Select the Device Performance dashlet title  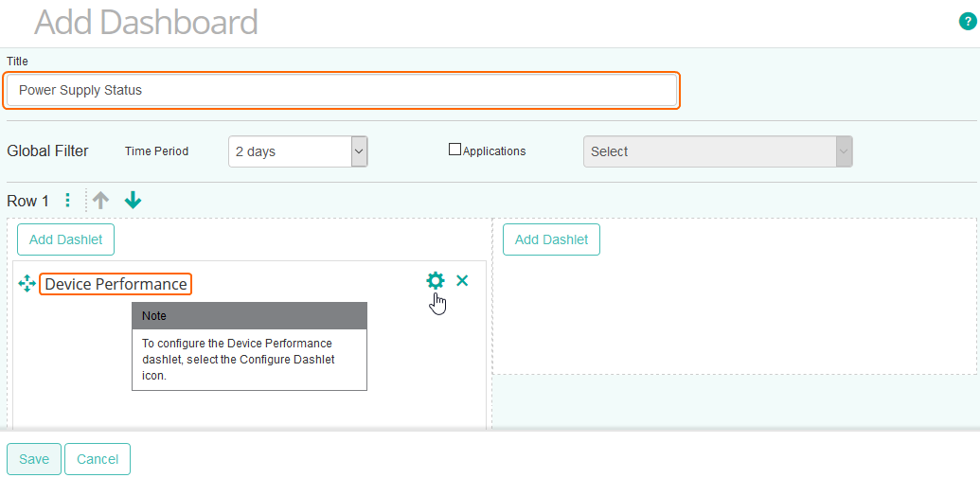[x=116, y=284]
